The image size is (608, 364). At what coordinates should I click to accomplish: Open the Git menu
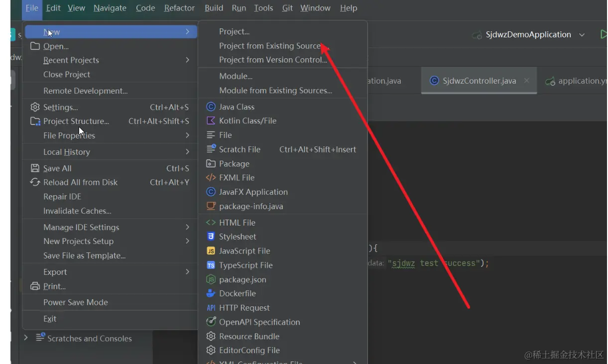coord(287,8)
